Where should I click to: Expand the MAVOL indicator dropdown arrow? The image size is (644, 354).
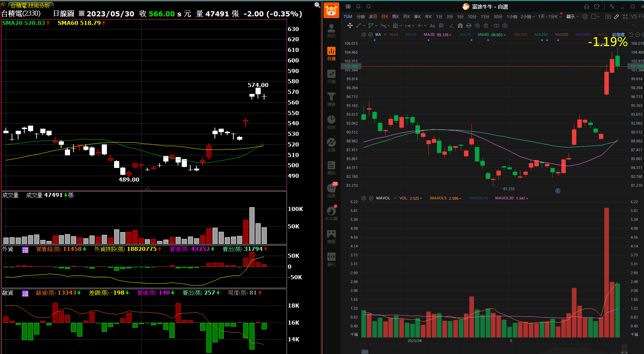(x=395, y=198)
